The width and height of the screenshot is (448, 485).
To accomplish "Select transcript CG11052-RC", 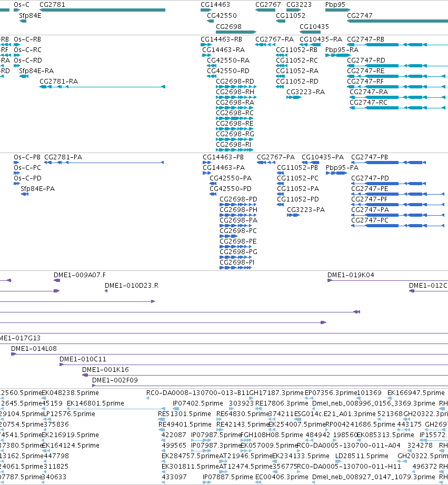I will tap(297, 60).
